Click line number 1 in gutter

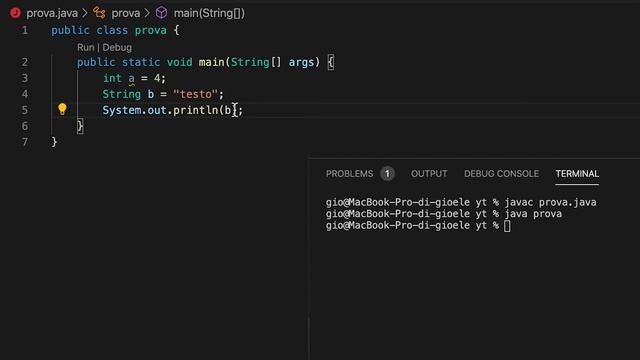pos(25,30)
